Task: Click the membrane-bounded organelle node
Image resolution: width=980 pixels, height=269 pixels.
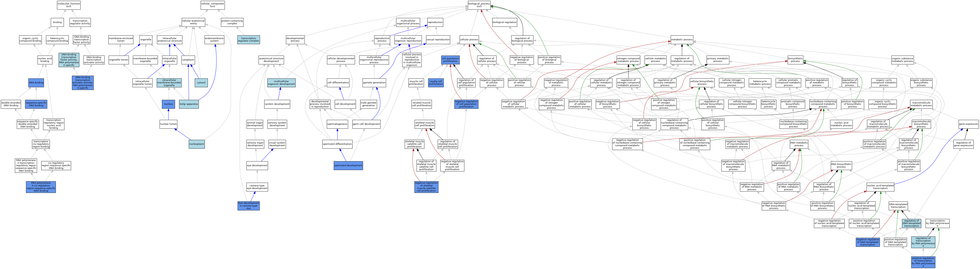Action: click(x=145, y=60)
